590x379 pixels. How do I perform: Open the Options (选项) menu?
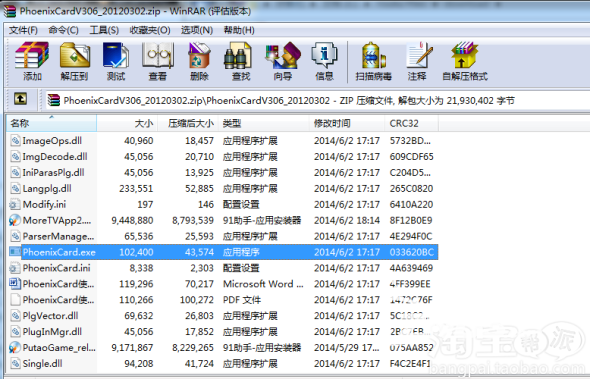(197, 30)
